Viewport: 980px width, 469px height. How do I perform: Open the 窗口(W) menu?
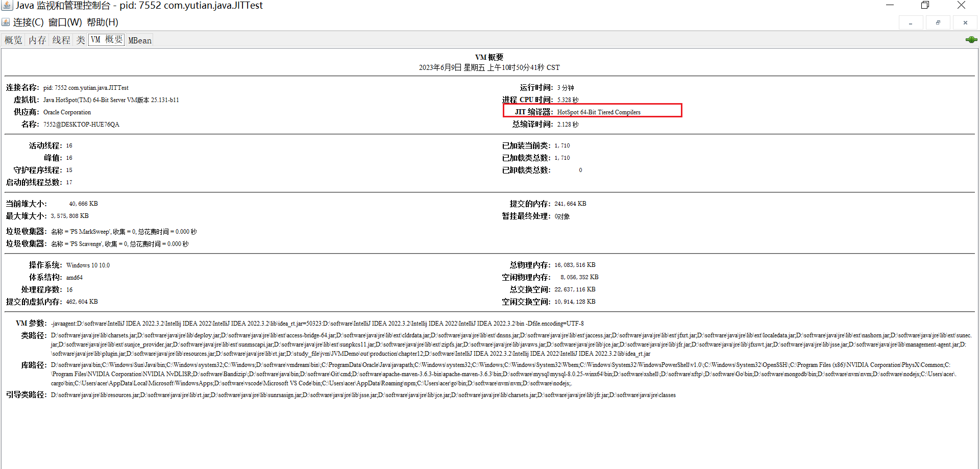click(x=65, y=22)
